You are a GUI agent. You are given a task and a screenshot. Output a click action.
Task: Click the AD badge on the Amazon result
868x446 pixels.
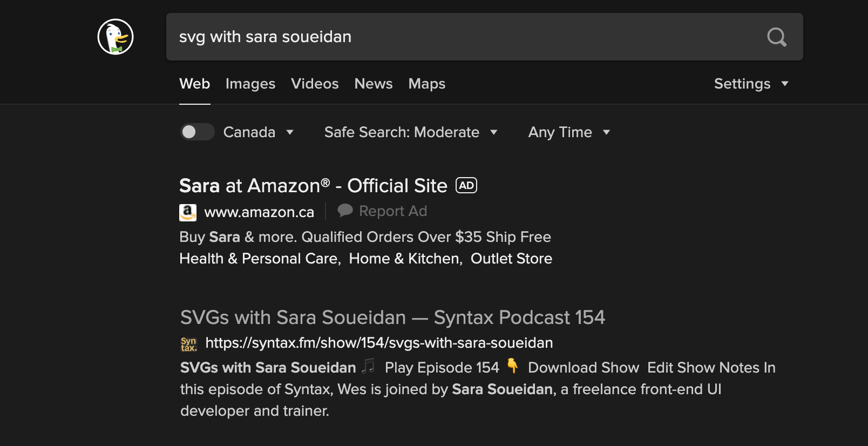(x=465, y=185)
